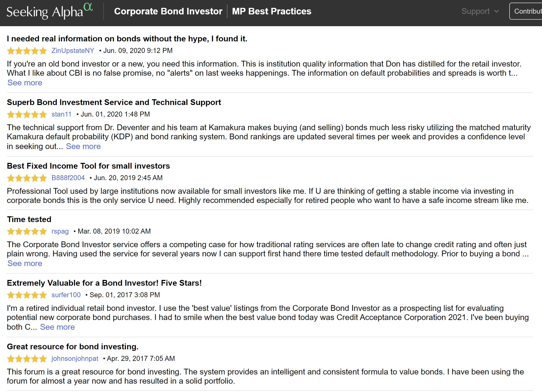Open ZinUpstateNY reviewer profile
Image resolution: width=542 pixels, height=392 pixels.
coord(73,51)
